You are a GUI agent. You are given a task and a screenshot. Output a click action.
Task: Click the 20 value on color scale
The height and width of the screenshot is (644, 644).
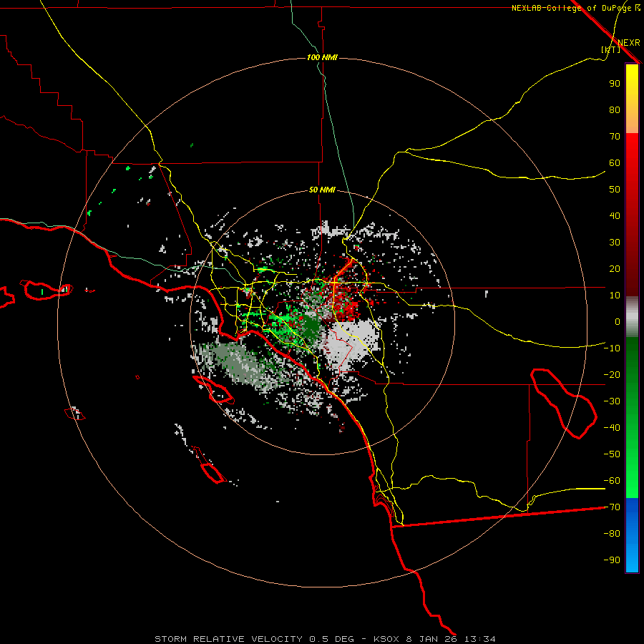[615, 269]
